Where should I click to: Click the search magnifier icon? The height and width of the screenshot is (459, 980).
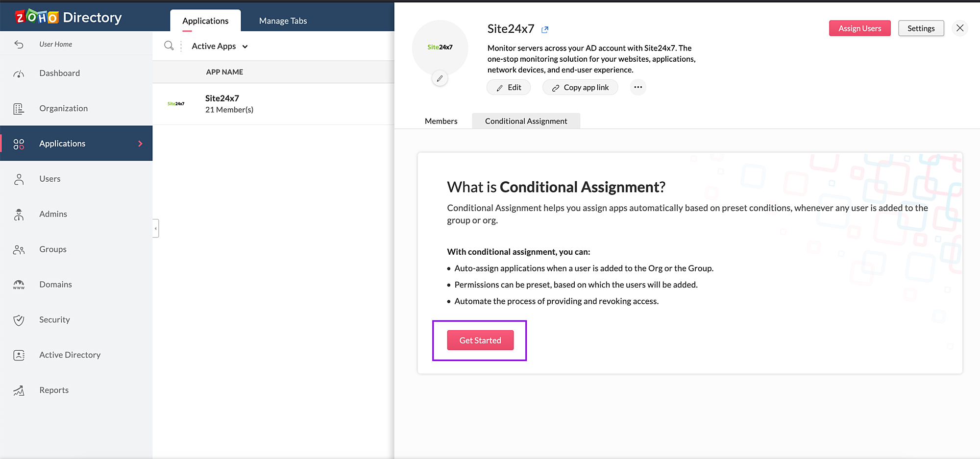(169, 46)
